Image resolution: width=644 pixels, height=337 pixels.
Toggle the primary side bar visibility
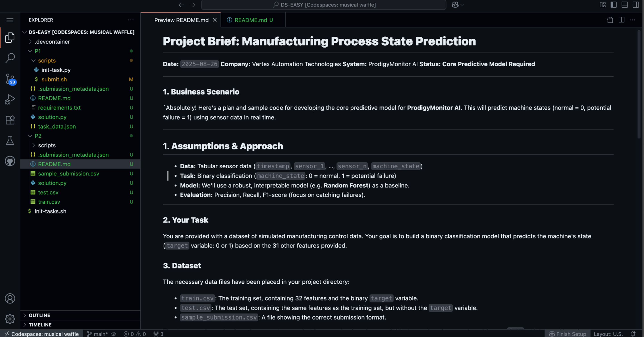[613, 5]
